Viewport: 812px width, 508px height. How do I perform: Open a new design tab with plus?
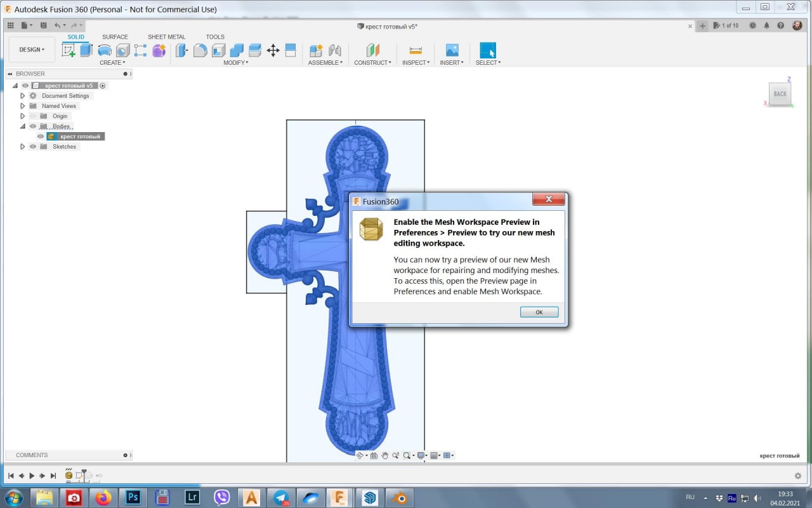tap(702, 26)
